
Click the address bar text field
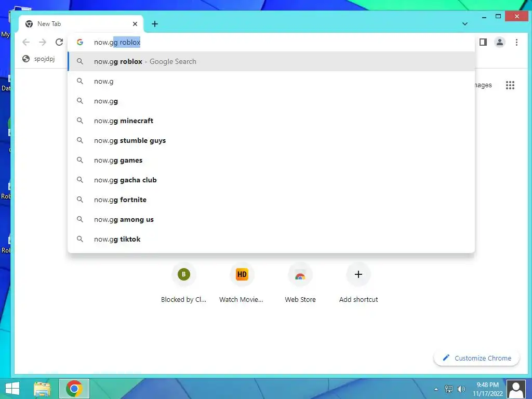point(271,42)
